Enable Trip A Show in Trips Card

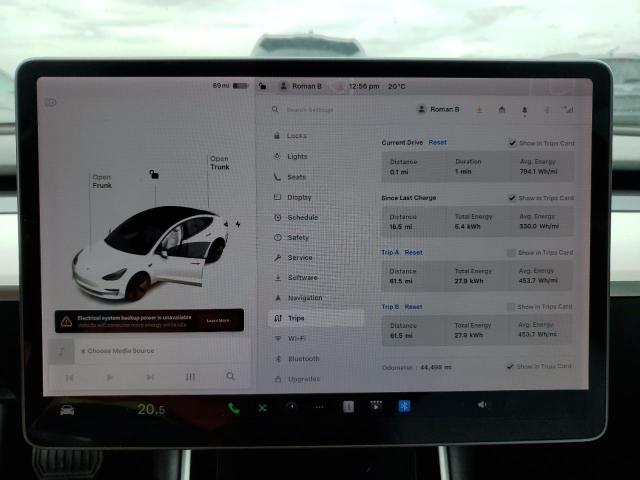512,253
